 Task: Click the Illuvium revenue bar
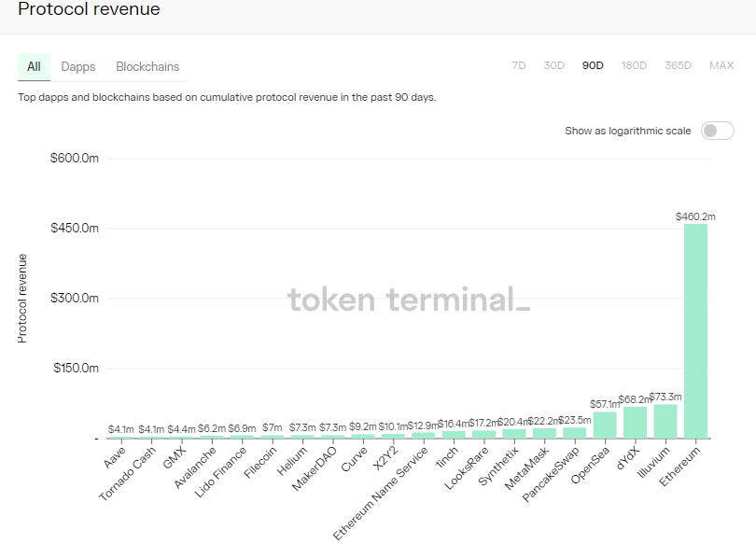pos(665,421)
